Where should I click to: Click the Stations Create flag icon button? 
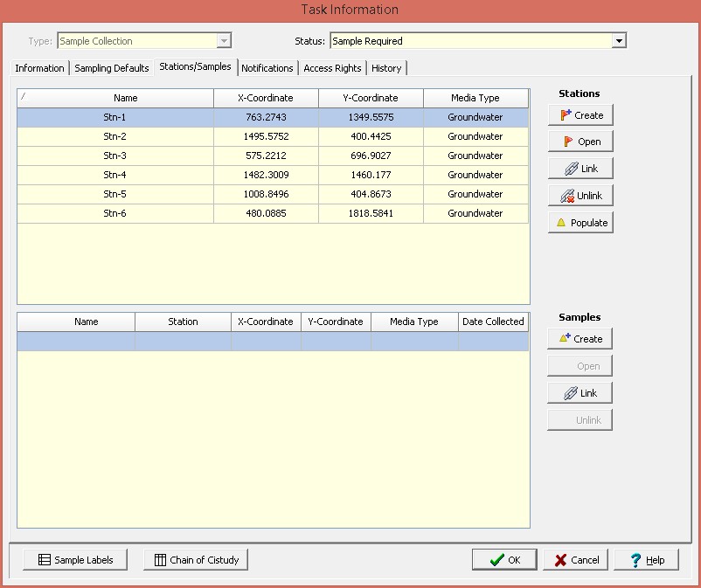(x=580, y=115)
